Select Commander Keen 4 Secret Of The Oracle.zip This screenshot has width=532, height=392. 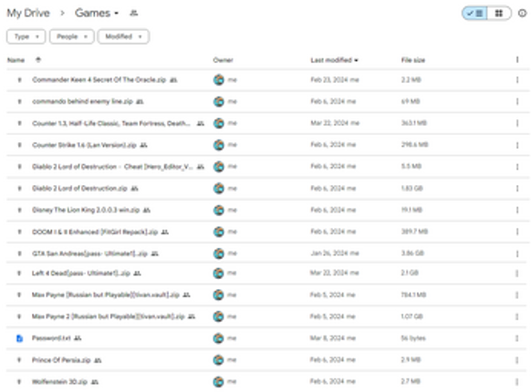[99, 80]
